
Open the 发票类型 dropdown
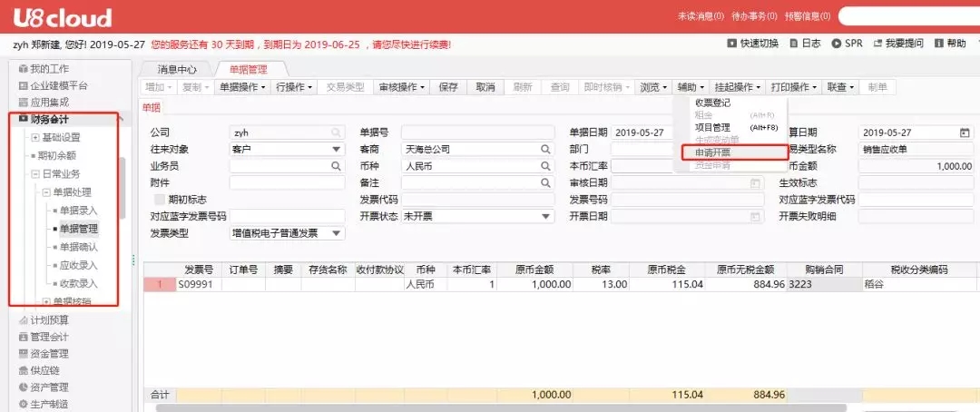coord(337,233)
